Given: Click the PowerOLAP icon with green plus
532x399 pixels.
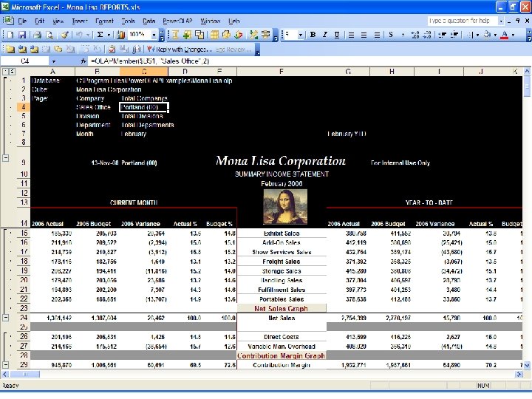Looking at the screenshot, I should (187, 35).
